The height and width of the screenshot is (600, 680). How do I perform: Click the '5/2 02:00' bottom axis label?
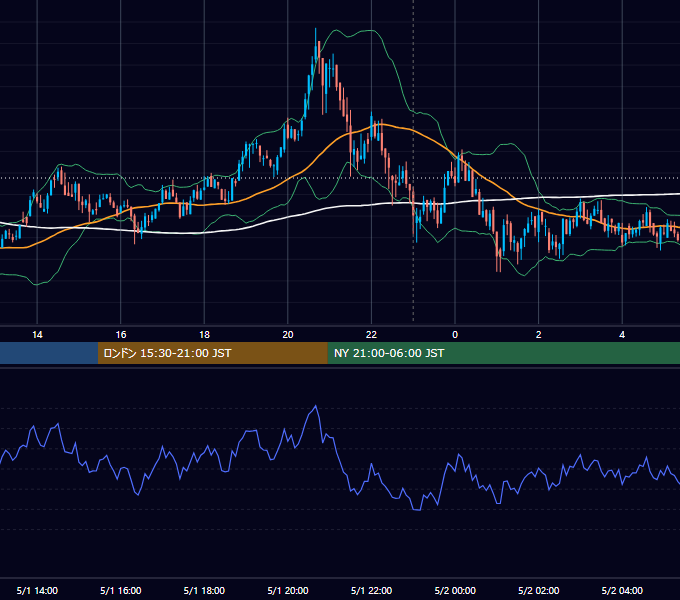[538, 590]
